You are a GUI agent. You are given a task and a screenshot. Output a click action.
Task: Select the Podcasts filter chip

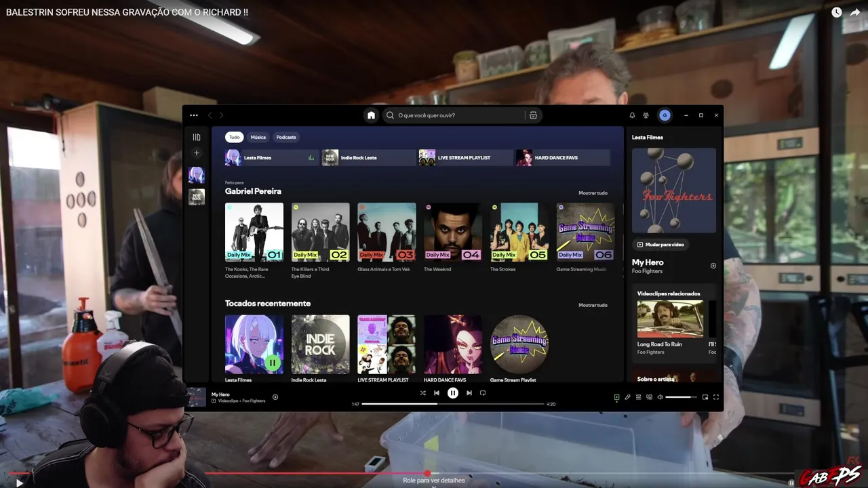286,137
